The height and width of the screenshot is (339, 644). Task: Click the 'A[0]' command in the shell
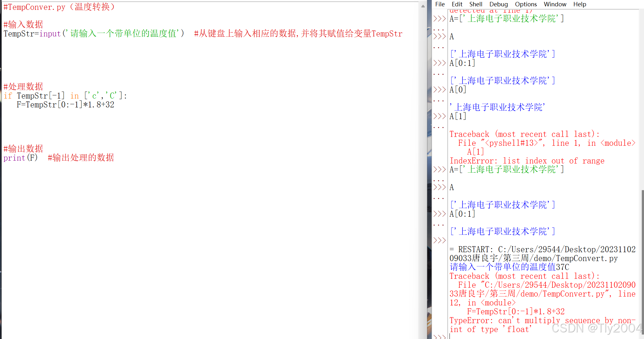pyautogui.click(x=458, y=90)
